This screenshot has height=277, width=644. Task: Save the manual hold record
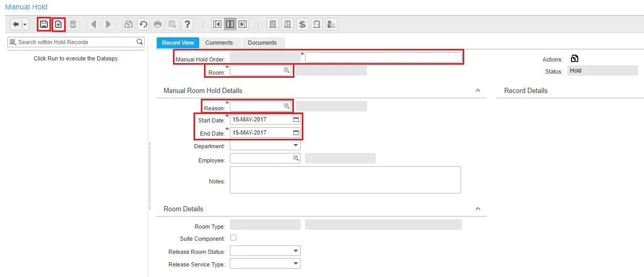tap(44, 24)
